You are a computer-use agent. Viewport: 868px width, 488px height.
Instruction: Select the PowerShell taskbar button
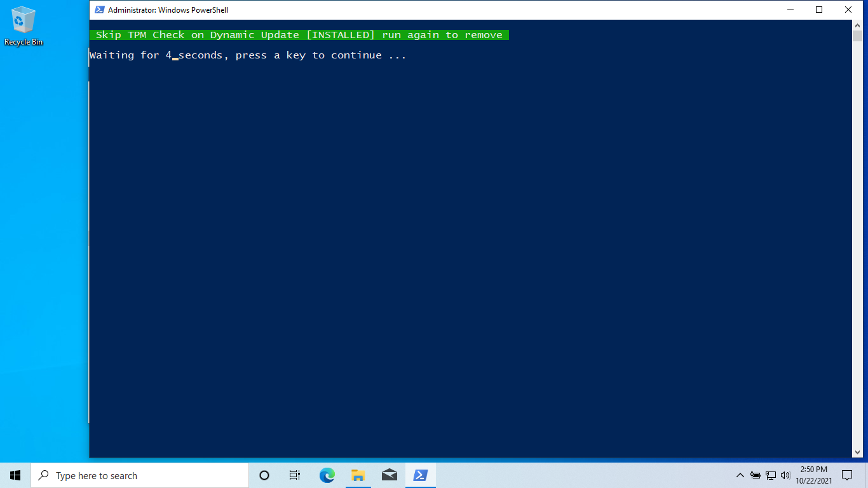coord(420,475)
